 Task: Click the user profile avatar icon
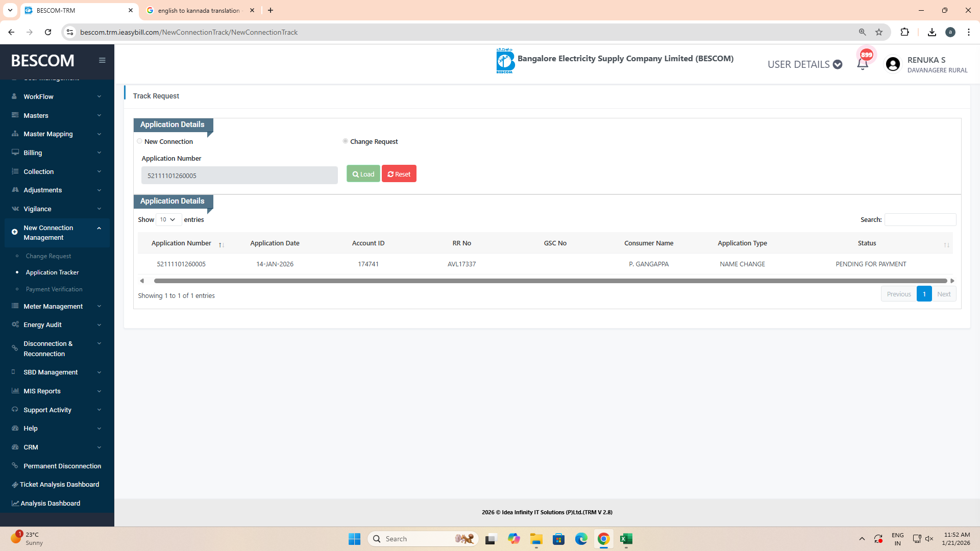(x=893, y=64)
